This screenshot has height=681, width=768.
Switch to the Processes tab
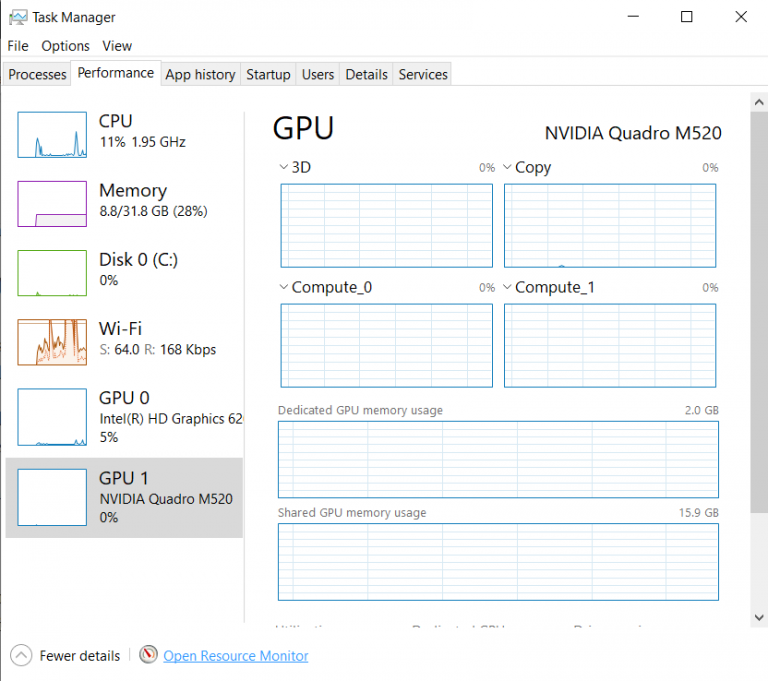[37, 75]
